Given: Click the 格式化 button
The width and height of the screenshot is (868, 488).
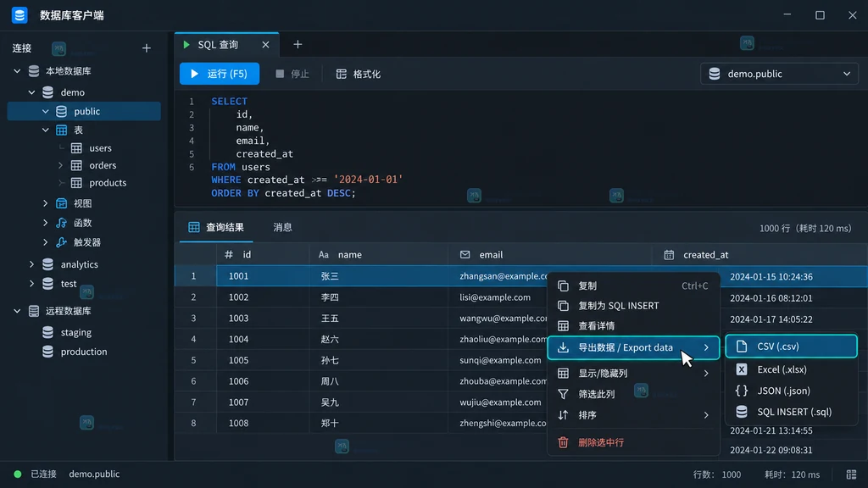Looking at the screenshot, I should click(359, 74).
